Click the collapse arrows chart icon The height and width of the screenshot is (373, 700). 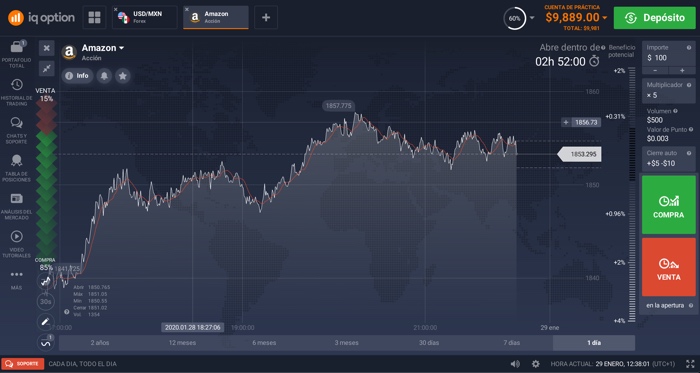[x=46, y=68]
